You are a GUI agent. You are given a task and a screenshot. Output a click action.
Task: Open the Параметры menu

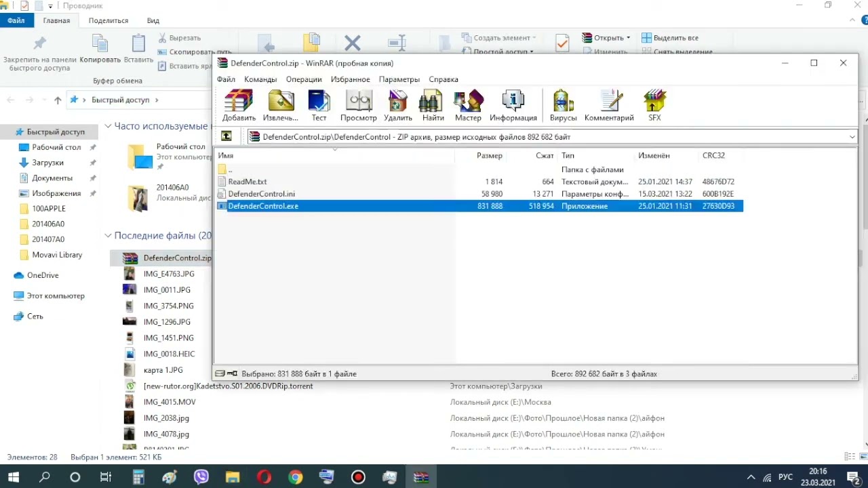tap(399, 79)
